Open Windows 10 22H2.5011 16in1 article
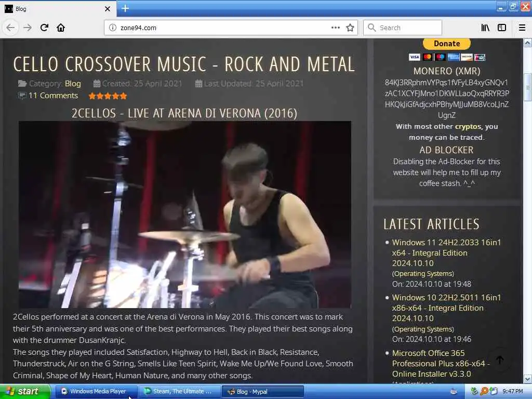 [446, 308]
